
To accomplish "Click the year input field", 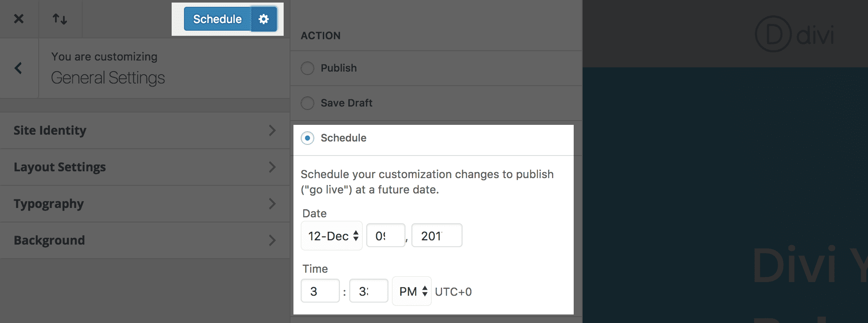I will [x=437, y=236].
